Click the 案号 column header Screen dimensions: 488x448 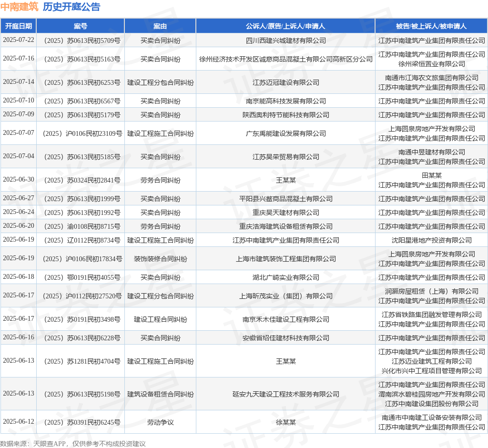point(81,26)
